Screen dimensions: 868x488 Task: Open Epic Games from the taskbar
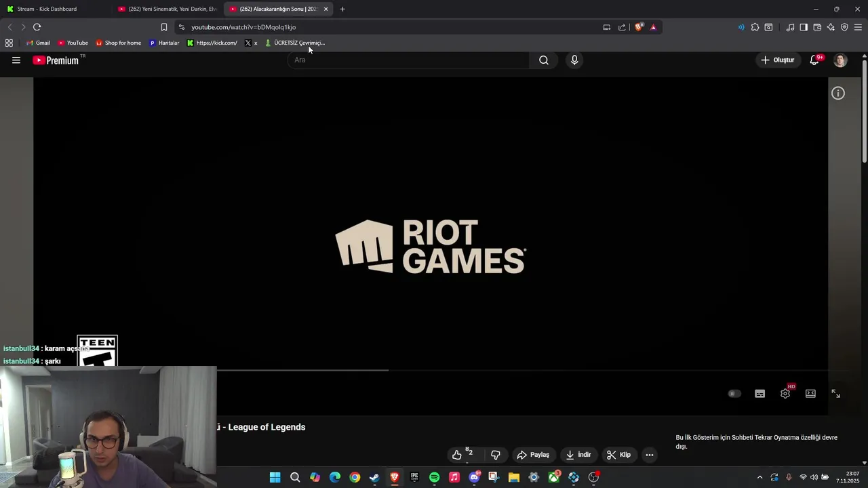tap(414, 477)
